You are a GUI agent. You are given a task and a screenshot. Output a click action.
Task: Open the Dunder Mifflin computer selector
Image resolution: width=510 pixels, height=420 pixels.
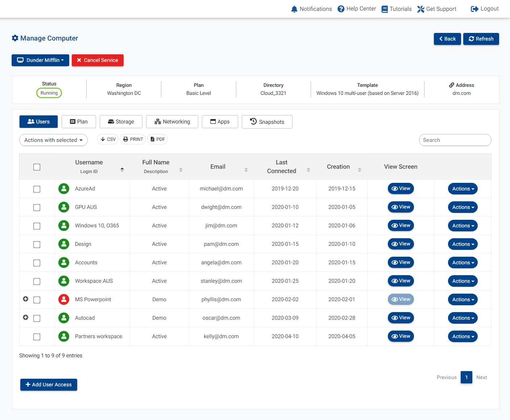tap(40, 60)
